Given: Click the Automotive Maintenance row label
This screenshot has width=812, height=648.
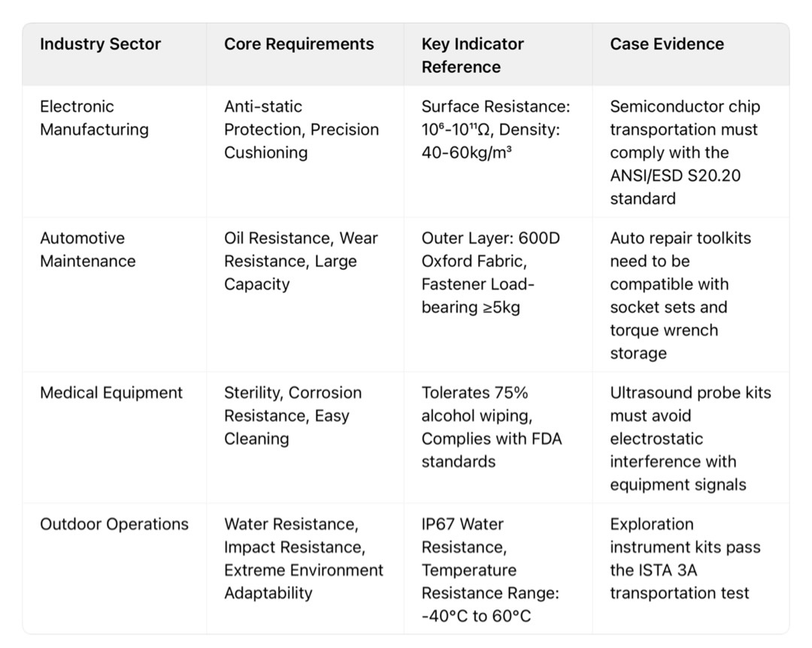Looking at the screenshot, I should coord(87,250).
